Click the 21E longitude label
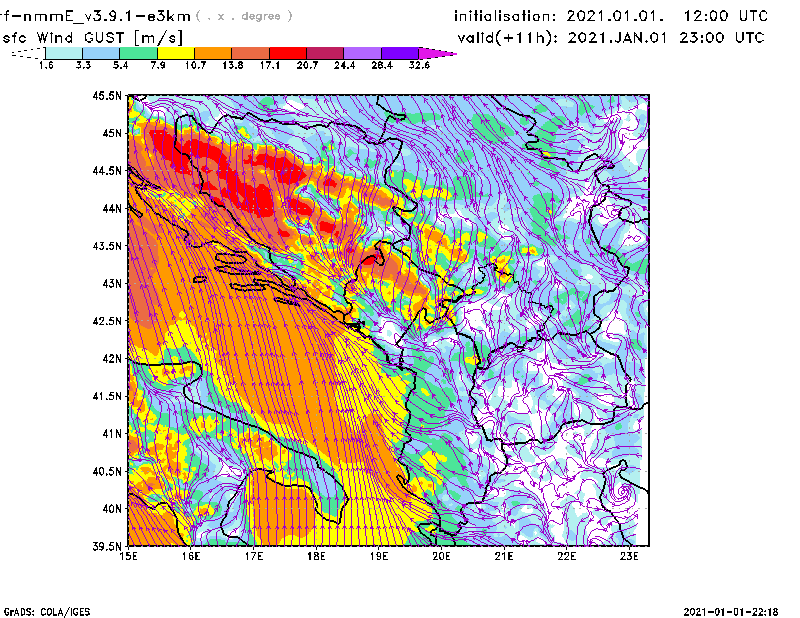 pos(504,556)
